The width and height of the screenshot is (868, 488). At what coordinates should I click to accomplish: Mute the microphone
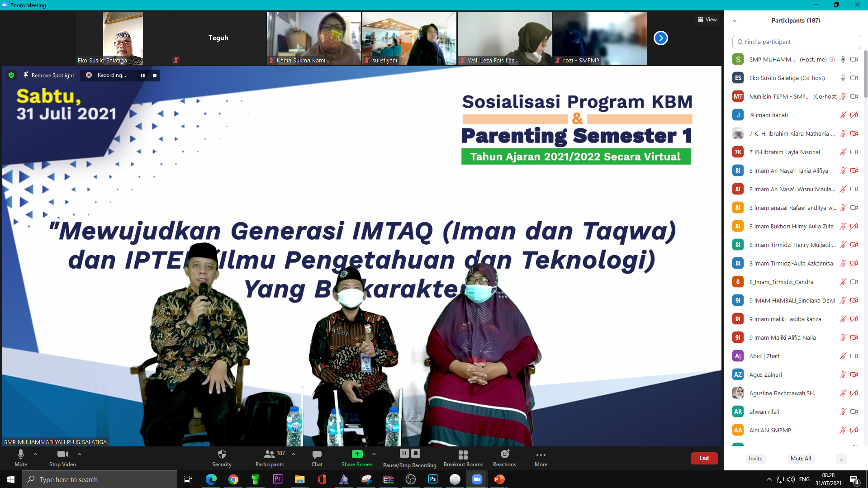pyautogui.click(x=21, y=455)
